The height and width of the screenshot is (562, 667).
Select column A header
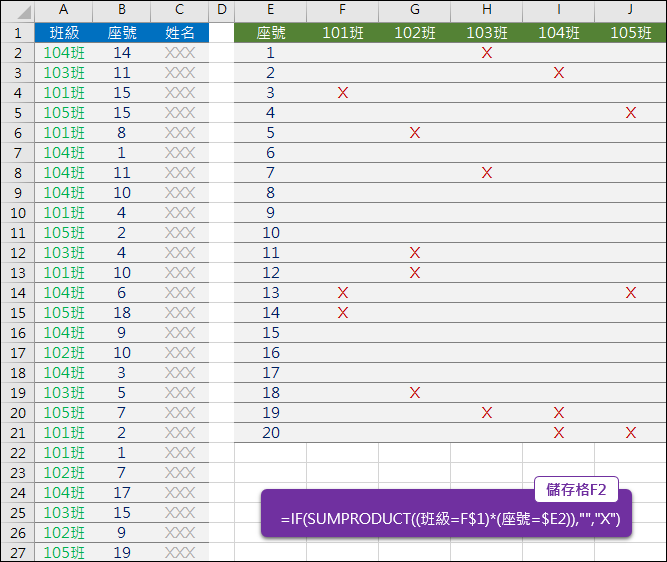coord(63,10)
